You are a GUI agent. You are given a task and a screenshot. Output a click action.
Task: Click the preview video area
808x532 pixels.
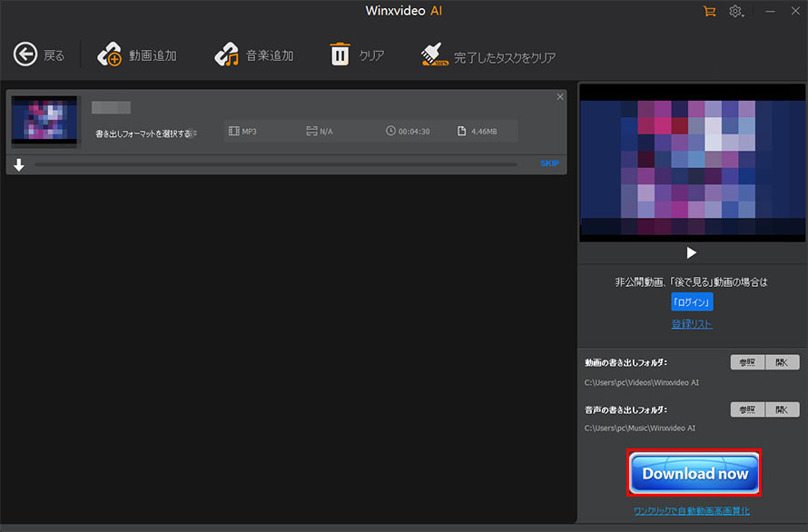pyautogui.click(x=692, y=163)
